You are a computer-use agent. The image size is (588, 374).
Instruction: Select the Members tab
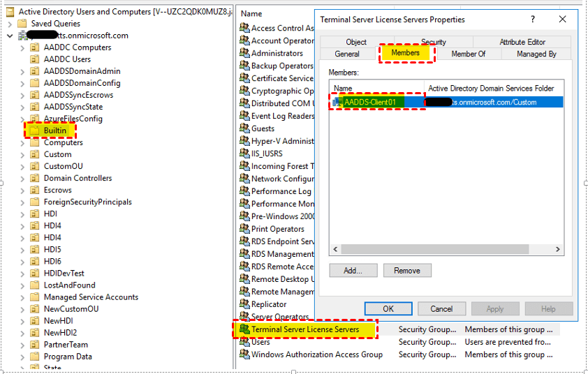[x=405, y=53]
